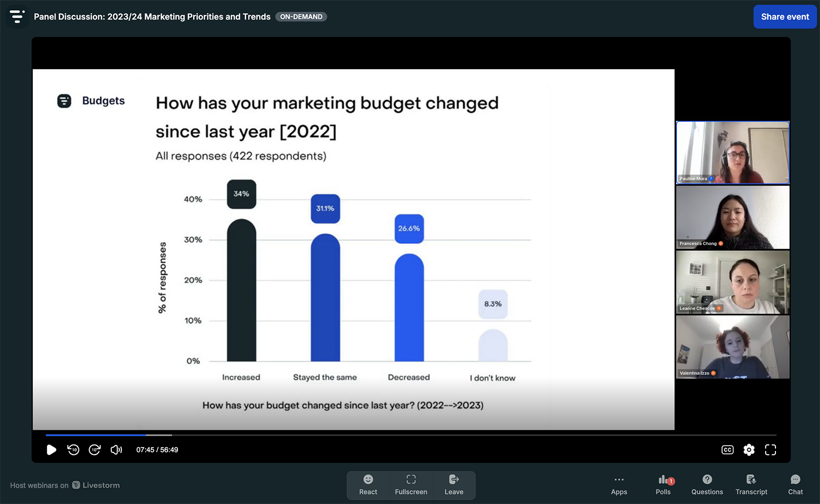Viewport: 820px width, 504px height.
Task: Click the 07:45 / 56:49 timestamp
Action: (157, 450)
